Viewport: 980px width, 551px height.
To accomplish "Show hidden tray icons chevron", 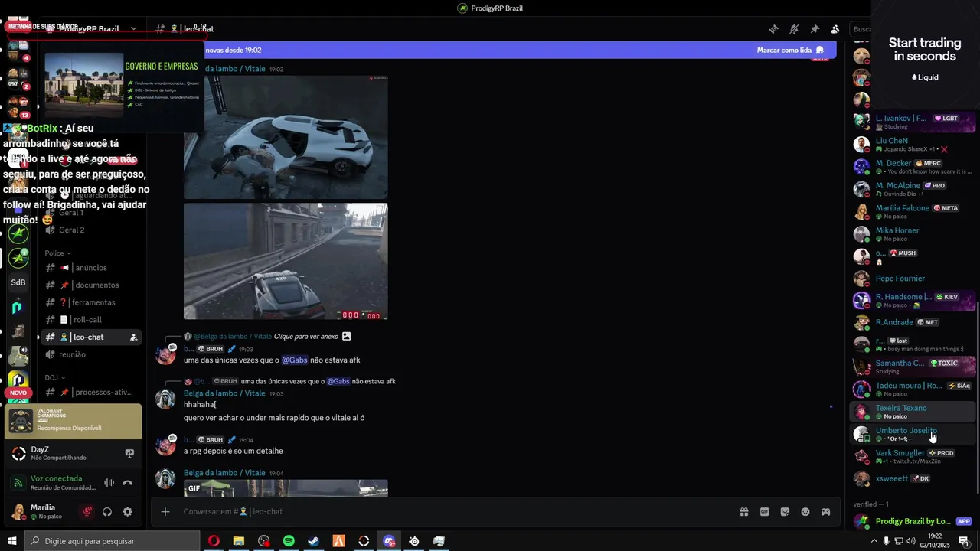I will pyautogui.click(x=874, y=541).
